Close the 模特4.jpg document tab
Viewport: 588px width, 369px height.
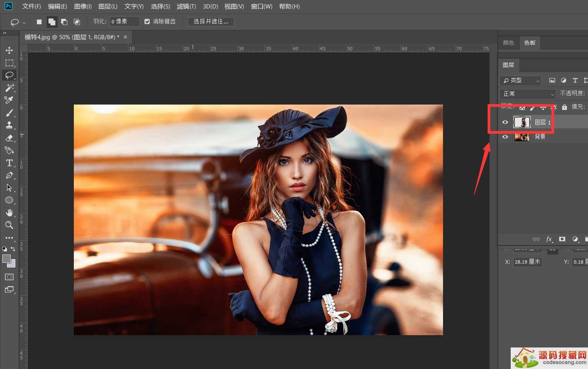point(125,37)
